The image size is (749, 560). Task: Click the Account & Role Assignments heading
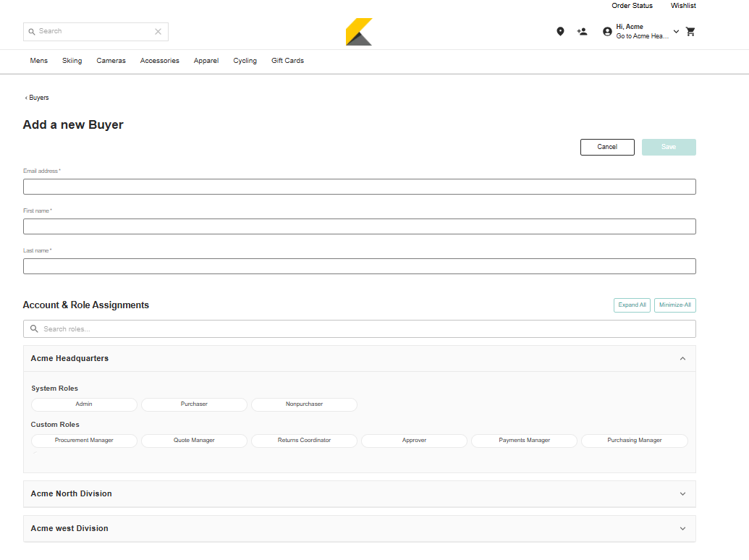point(86,305)
